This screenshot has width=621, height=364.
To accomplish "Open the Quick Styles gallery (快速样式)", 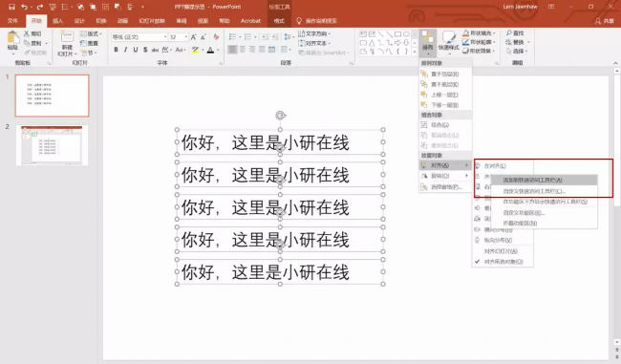I will (449, 42).
